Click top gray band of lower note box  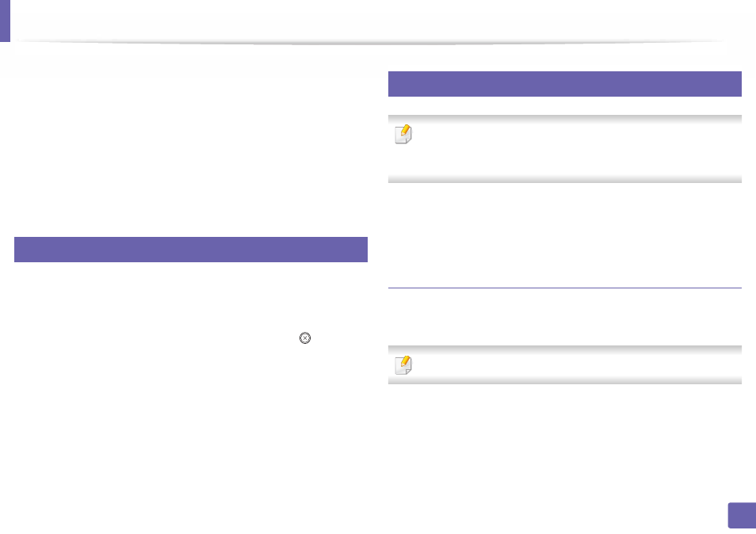tap(564, 349)
